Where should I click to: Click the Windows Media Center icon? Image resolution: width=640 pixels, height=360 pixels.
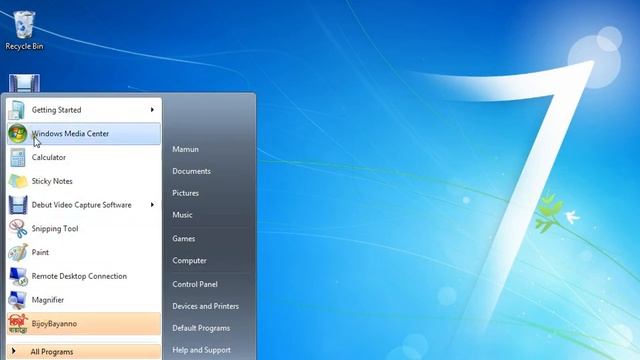pos(17,133)
